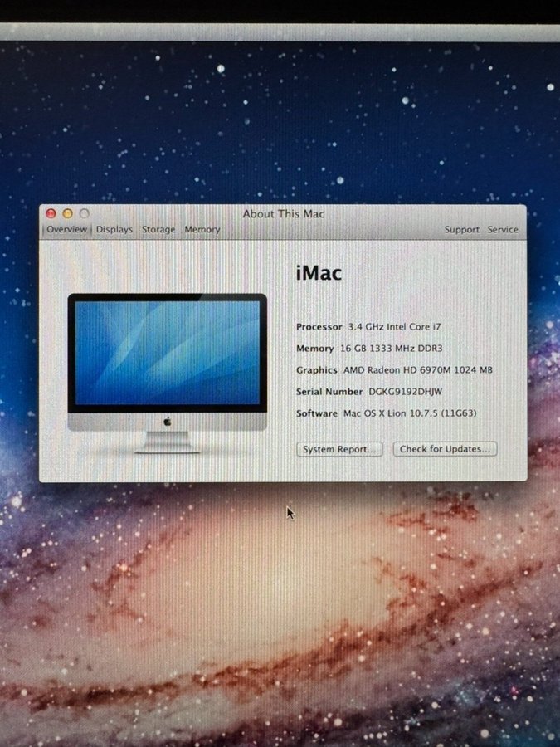Minimize window with the yellow button

point(68,214)
